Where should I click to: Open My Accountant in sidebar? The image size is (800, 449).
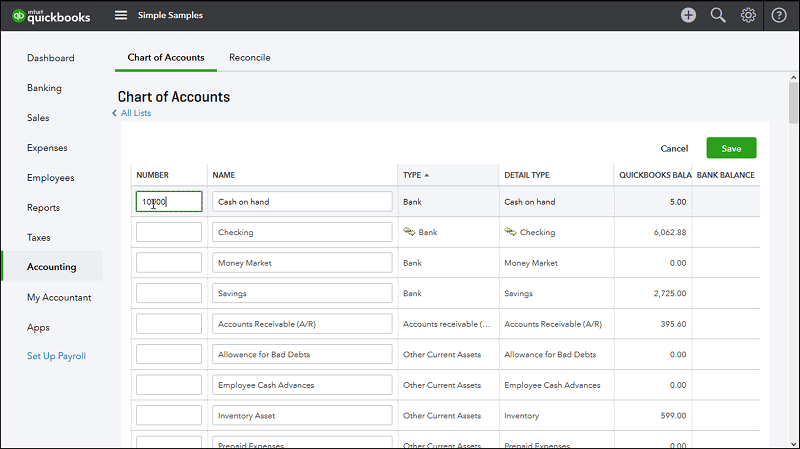59,297
